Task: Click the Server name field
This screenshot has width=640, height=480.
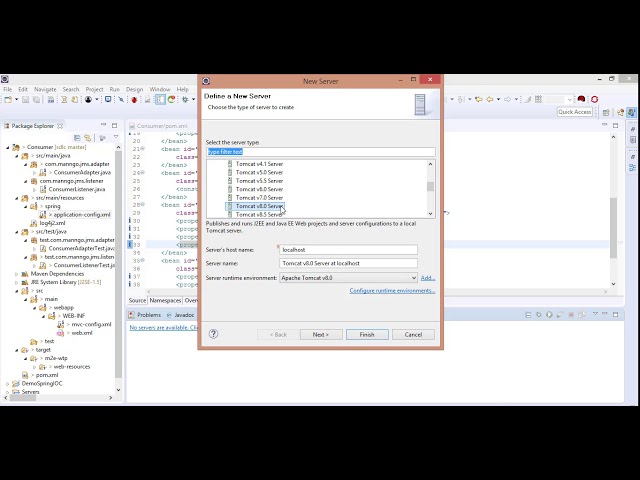Action: pos(348,263)
